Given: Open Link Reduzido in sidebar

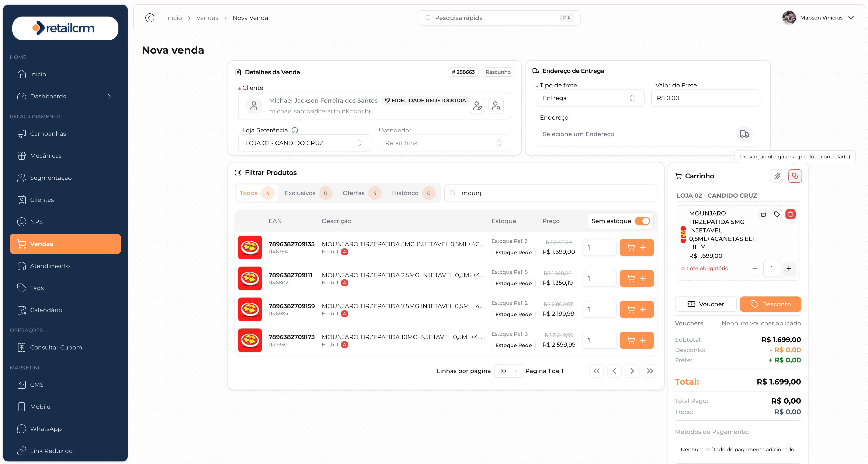Looking at the screenshot, I should click(x=65, y=451).
